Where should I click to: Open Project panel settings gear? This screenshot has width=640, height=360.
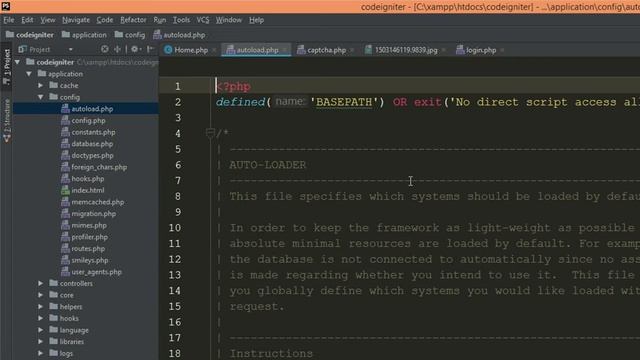click(x=135, y=49)
